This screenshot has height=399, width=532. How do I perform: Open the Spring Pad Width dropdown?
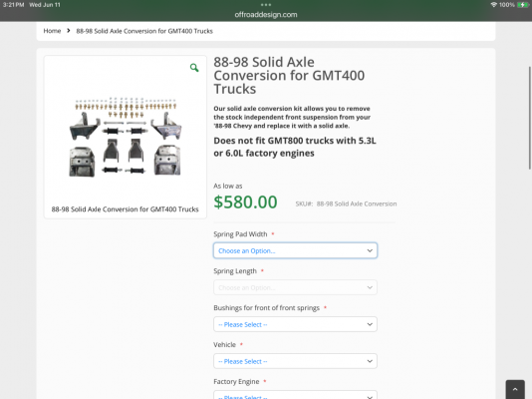coord(295,250)
